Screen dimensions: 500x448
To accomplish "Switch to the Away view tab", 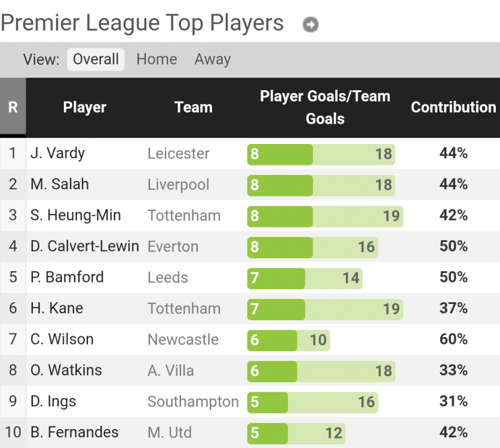I will coord(212,60).
